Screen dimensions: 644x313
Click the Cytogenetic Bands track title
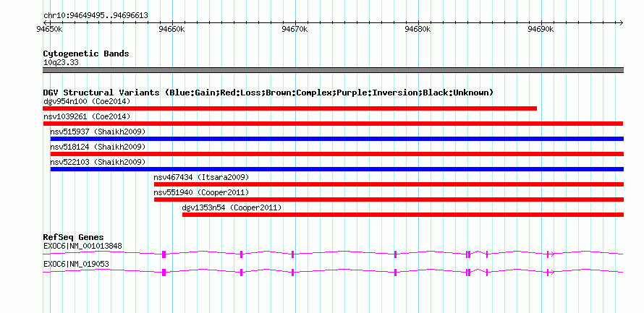click(x=86, y=53)
